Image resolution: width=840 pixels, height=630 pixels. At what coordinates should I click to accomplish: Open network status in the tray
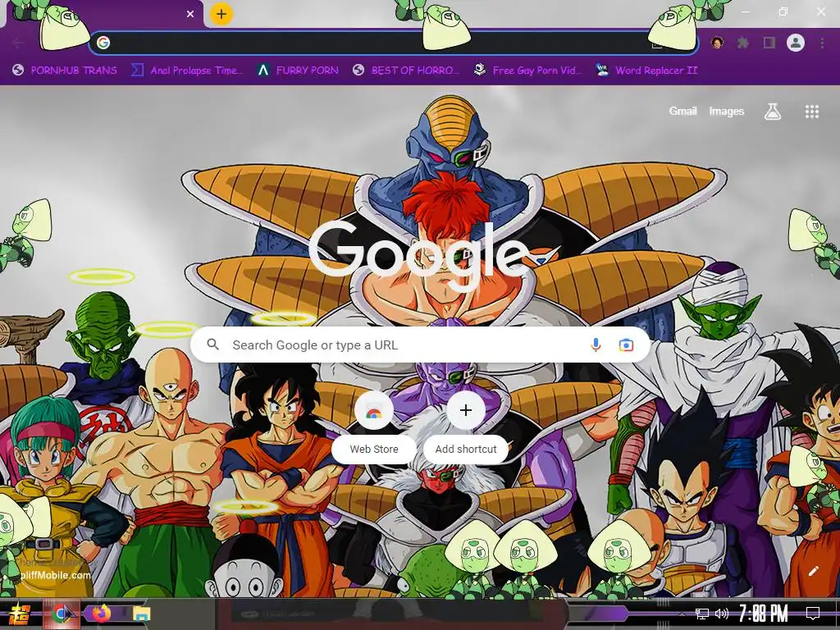(x=701, y=614)
